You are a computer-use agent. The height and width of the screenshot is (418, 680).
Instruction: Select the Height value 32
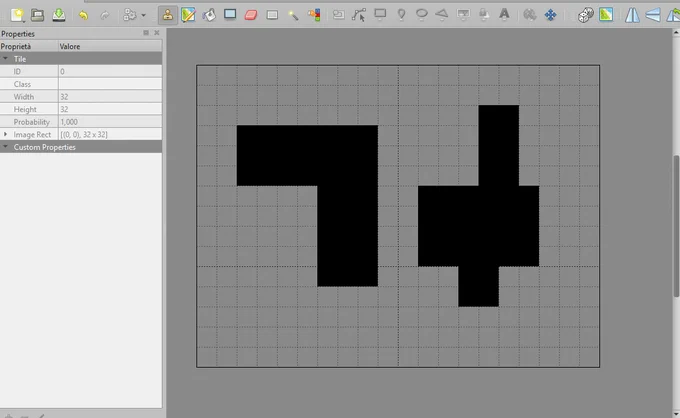tap(110, 109)
